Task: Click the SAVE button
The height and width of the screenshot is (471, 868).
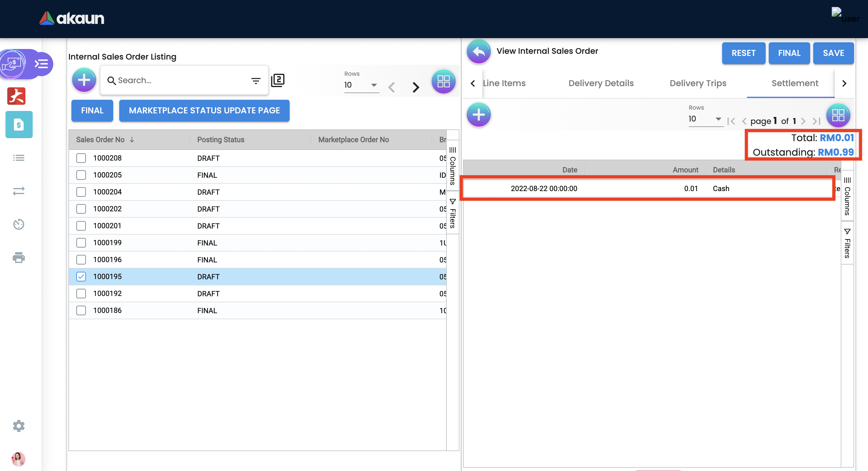Action: 833,53
